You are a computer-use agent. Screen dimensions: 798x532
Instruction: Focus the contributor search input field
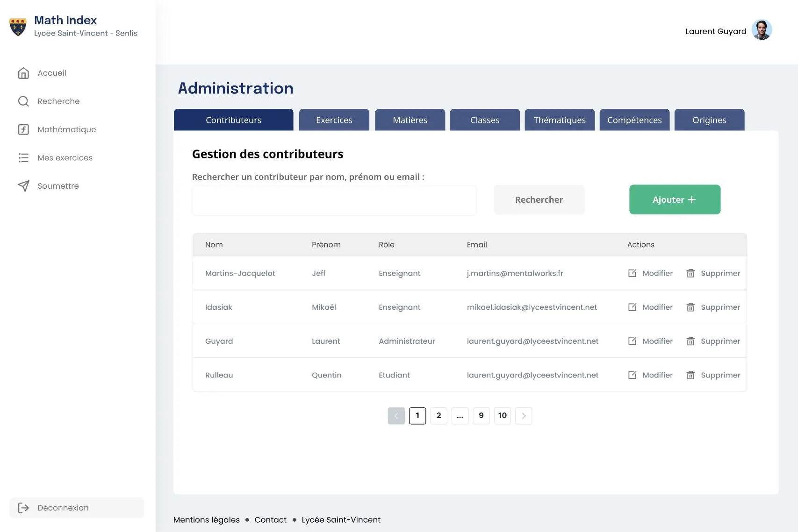point(334,201)
